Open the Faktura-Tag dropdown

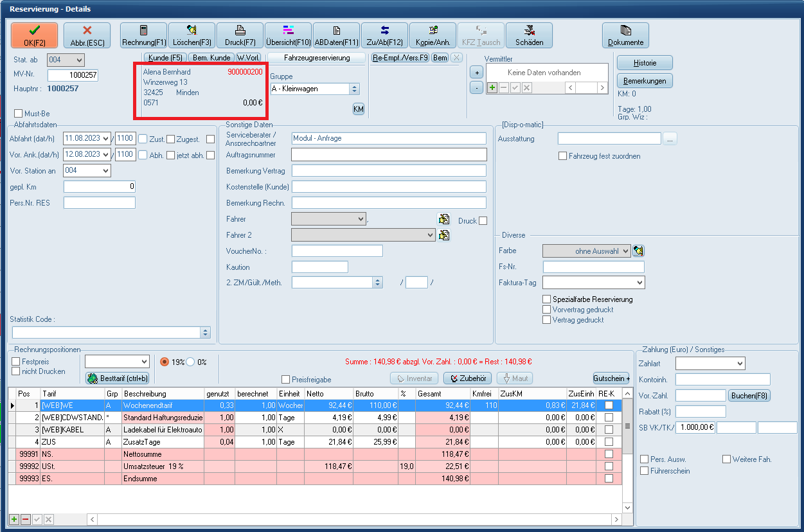(639, 283)
